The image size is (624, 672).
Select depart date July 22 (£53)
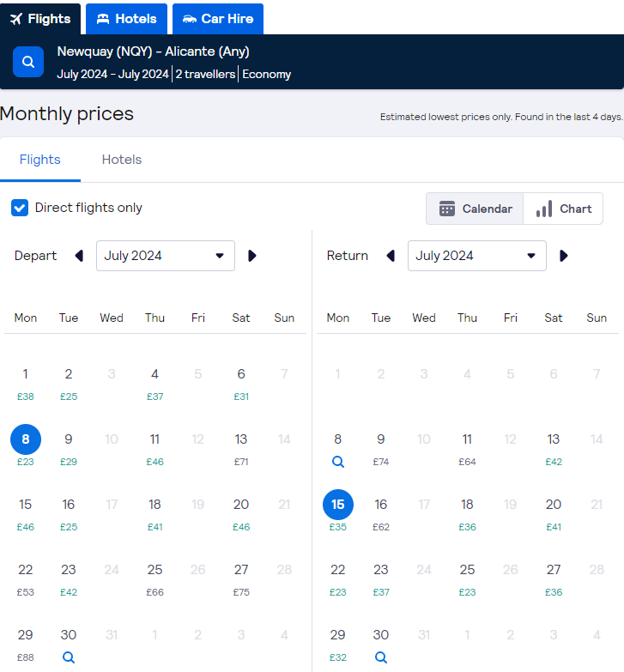point(25,579)
